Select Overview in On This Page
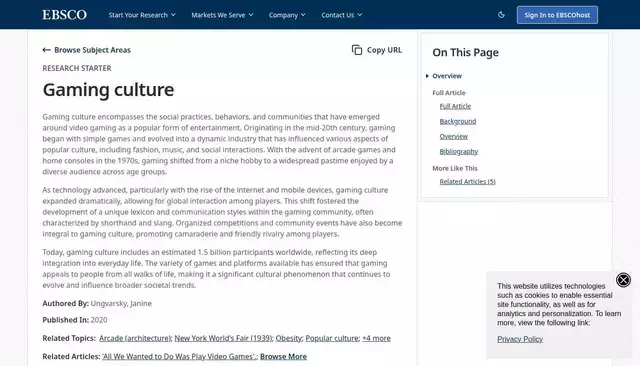Image resolution: width=640 pixels, height=366 pixels. [x=447, y=76]
